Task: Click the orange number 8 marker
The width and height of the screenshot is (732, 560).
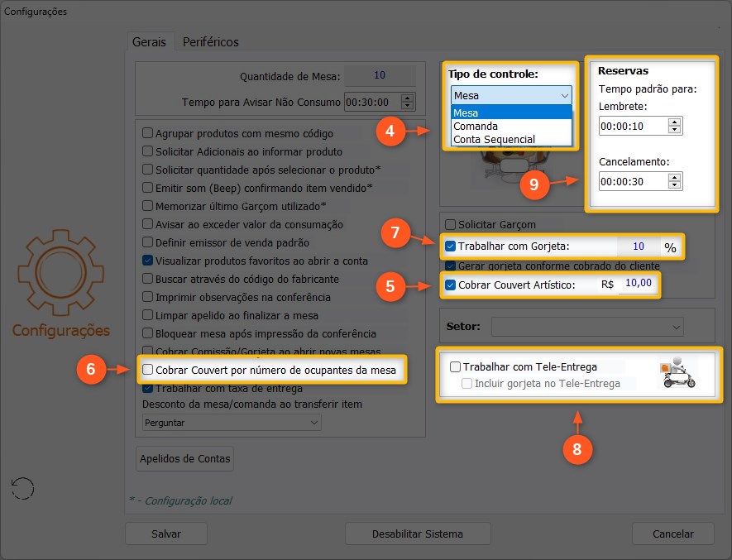Action: tap(578, 448)
